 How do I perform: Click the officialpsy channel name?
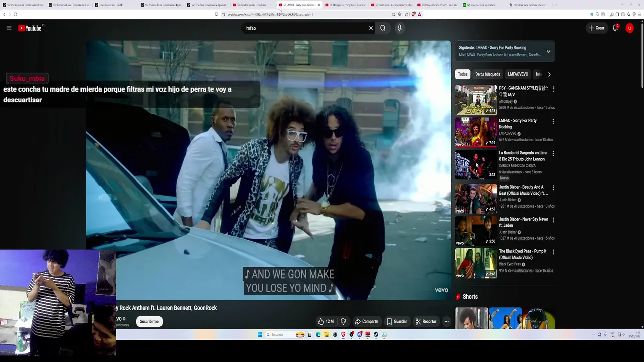(x=506, y=102)
